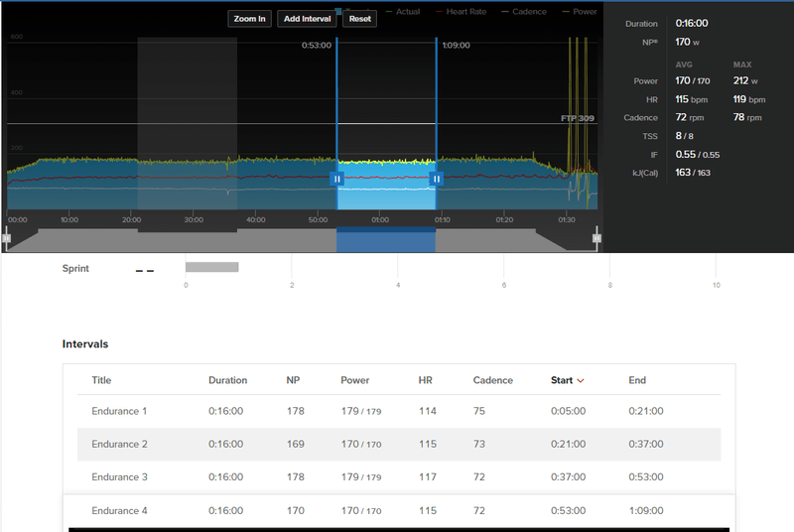
Task: Click the Zoom In button
Action: [249, 19]
